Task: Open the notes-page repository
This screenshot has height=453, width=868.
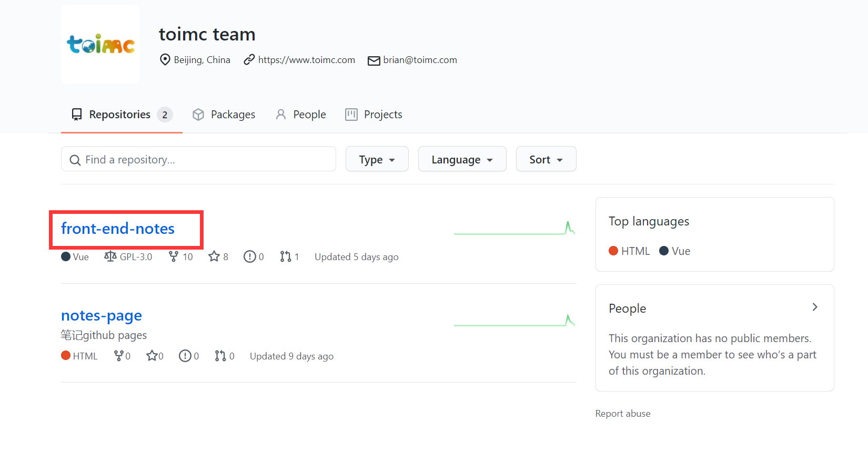Action: click(102, 315)
